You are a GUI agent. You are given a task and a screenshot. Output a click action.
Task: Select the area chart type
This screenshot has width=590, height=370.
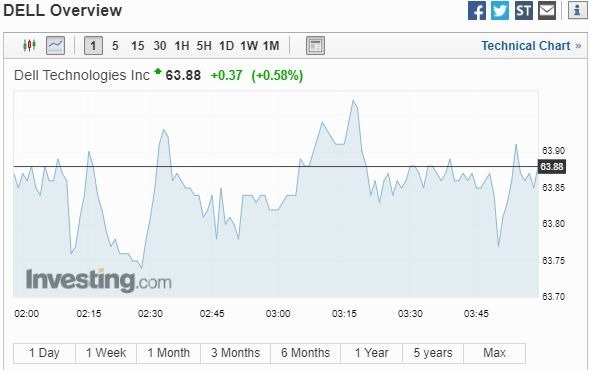[x=55, y=46]
